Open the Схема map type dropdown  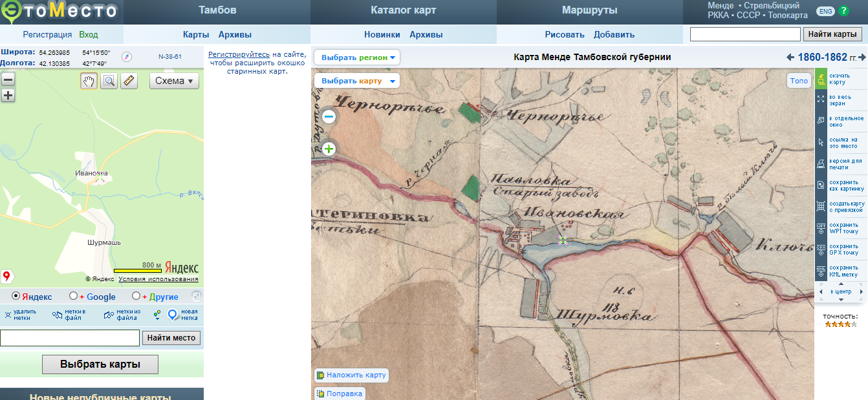point(174,81)
